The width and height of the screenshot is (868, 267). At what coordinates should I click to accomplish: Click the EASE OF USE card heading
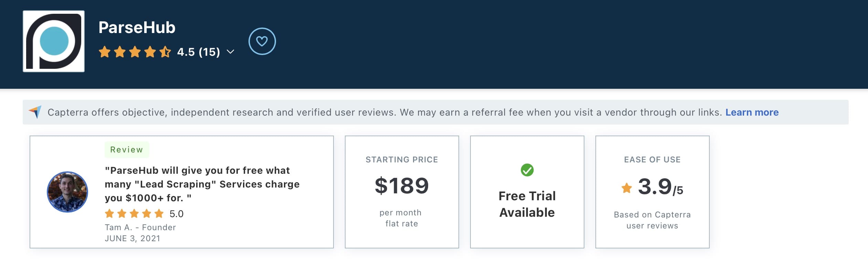[652, 159]
